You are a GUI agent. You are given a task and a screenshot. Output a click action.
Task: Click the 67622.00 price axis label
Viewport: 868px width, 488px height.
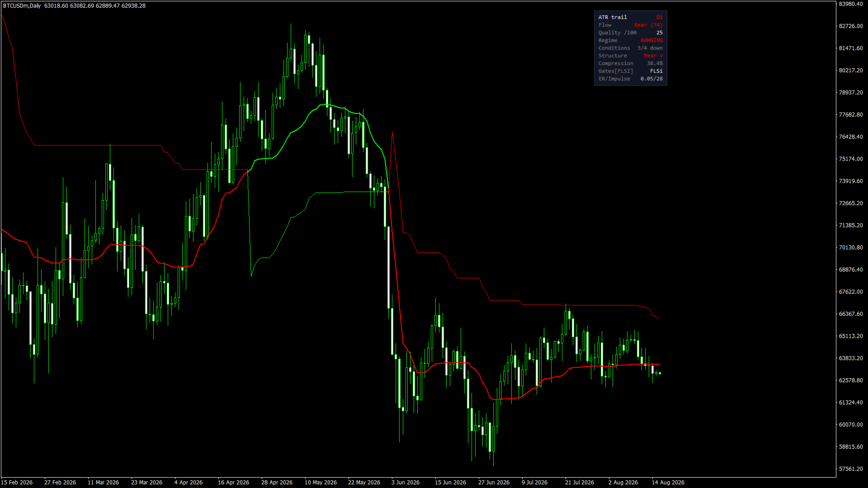(x=851, y=292)
